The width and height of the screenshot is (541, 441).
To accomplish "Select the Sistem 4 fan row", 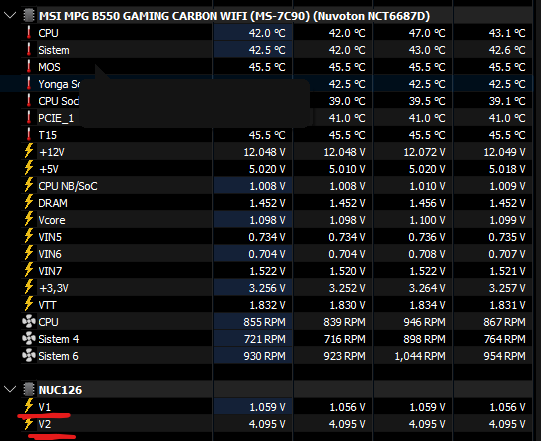I will [276, 339].
